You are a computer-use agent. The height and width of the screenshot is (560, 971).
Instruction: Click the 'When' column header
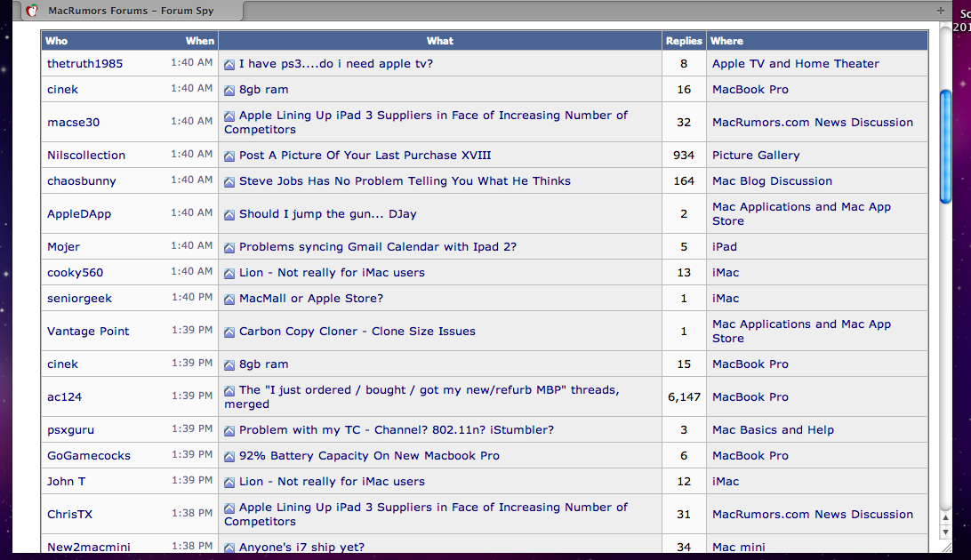[200, 41]
